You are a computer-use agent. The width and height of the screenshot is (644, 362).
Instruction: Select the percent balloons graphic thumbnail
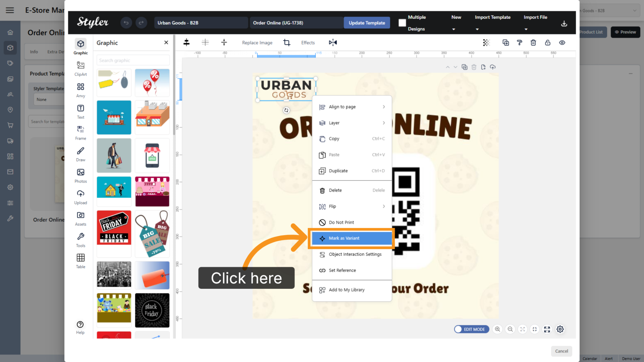152,83
